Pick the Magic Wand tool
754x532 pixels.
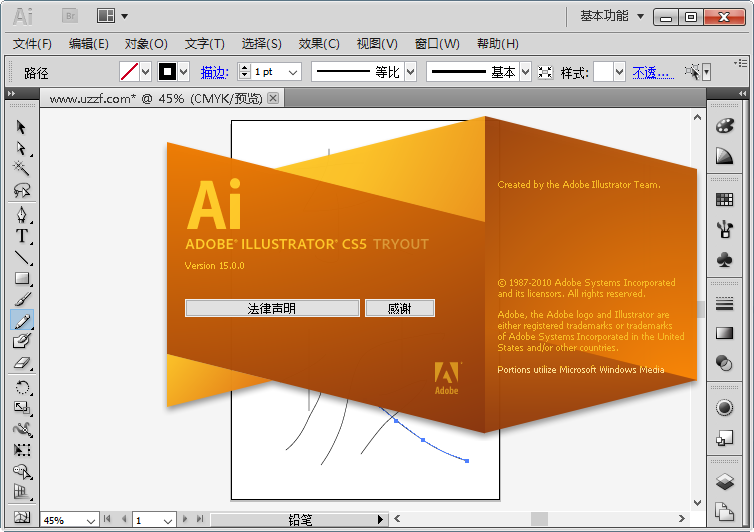click(21, 168)
